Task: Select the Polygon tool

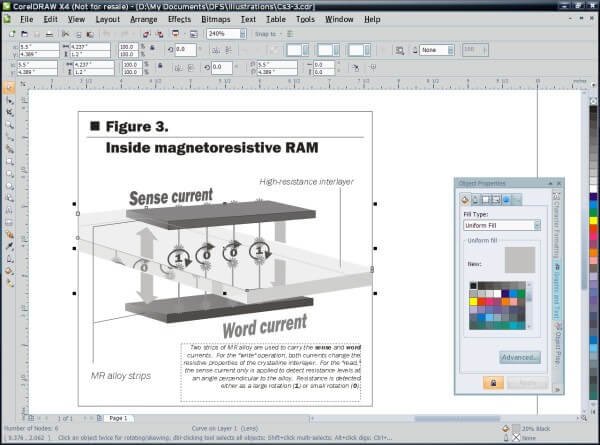Action: (10, 186)
